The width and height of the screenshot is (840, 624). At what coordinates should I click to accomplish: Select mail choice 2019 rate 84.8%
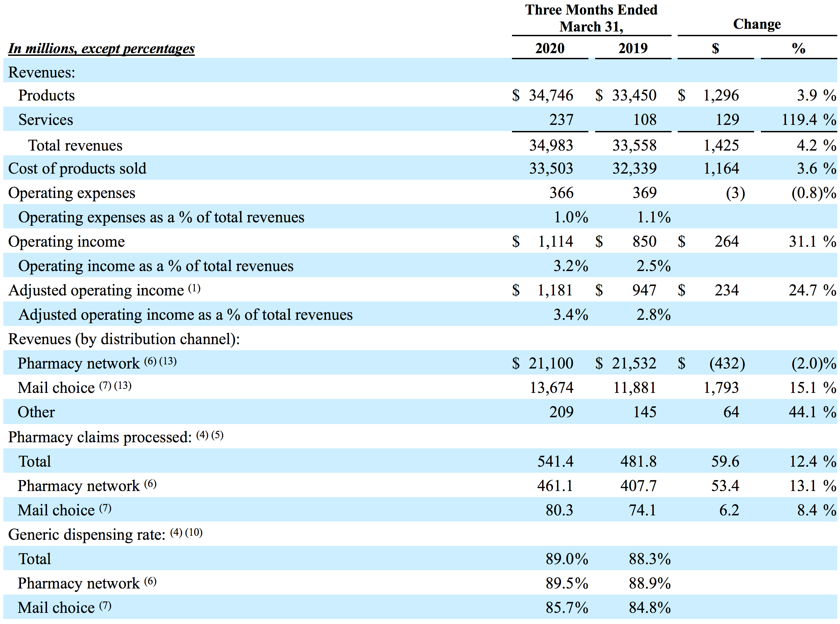pos(650,608)
